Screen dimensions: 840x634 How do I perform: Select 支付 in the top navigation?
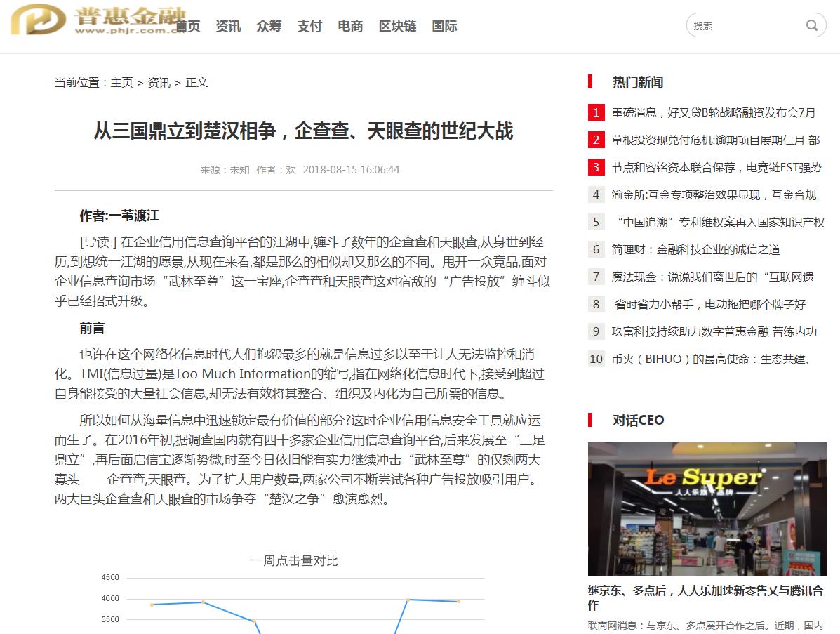(x=309, y=26)
